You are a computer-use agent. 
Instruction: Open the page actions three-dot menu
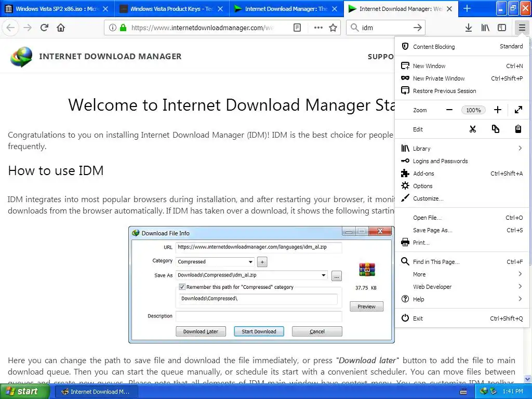click(x=318, y=28)
